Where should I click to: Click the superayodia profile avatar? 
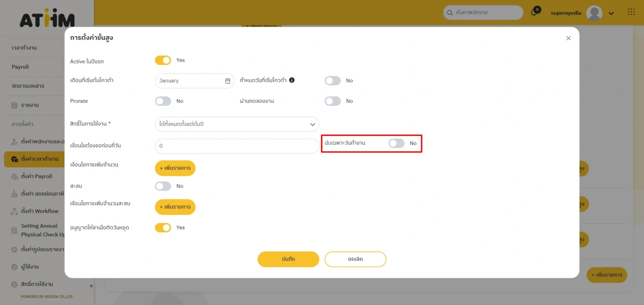pyautogui.click(x=594, y=13)
